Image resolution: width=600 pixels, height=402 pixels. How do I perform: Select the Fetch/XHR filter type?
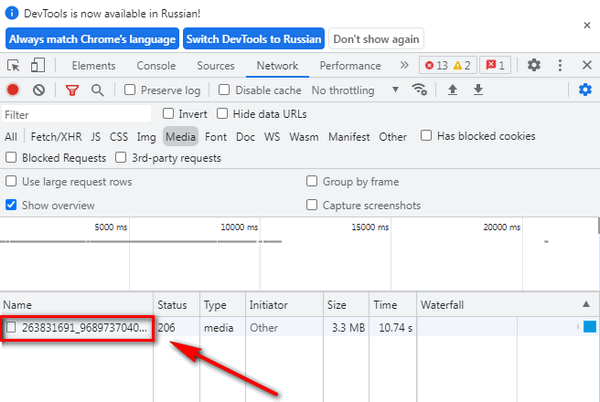(x=56, y=137)
